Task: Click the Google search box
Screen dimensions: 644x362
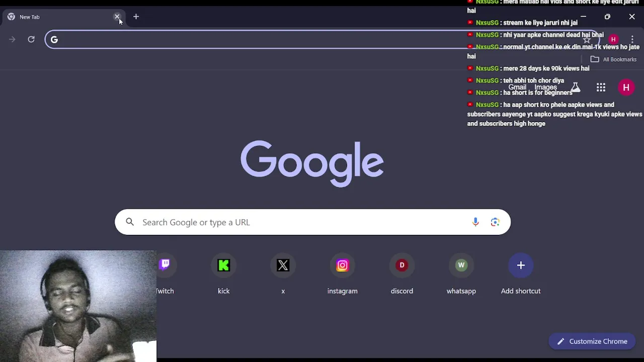Action: [x=312, y=222]
